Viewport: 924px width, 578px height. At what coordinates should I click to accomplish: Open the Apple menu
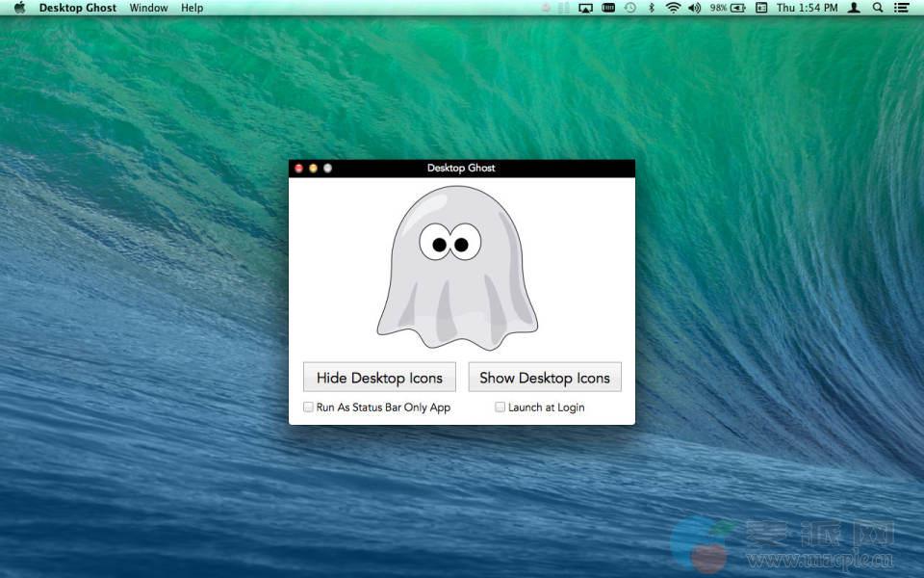[19, 8]
